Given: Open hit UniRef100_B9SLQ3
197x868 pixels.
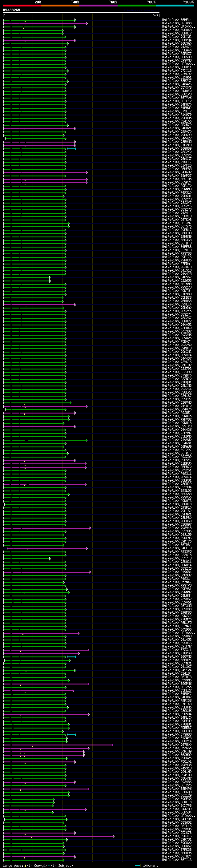Looking at the screenshot, I should pos(177,490).
